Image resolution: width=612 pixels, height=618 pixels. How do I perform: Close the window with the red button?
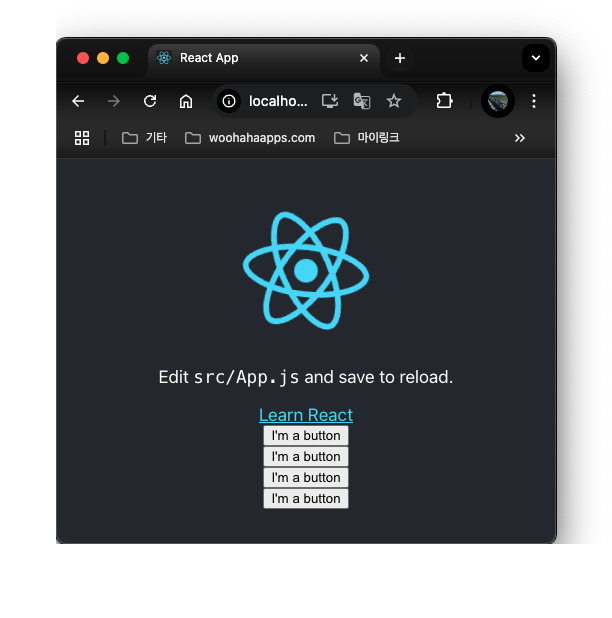click(x=83, y=58)
